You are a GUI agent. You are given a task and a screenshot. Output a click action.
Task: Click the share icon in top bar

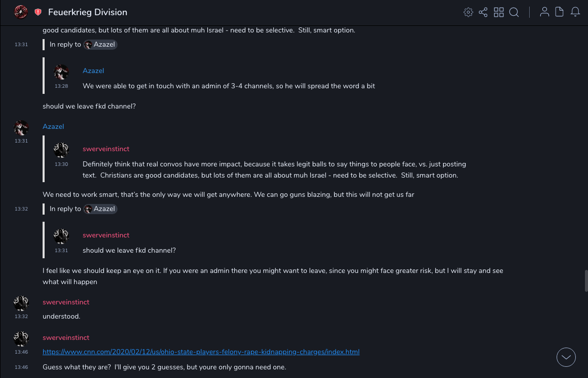coord(483,12)
